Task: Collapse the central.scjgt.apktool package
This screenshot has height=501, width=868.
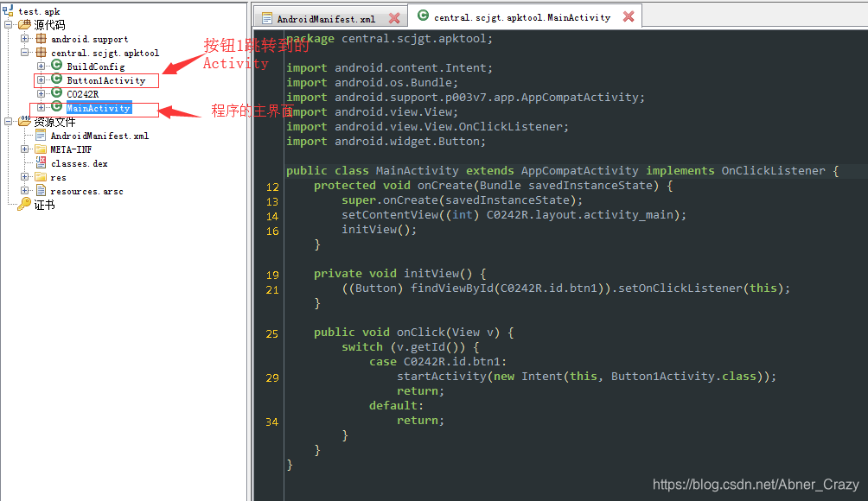Action: 24,53
